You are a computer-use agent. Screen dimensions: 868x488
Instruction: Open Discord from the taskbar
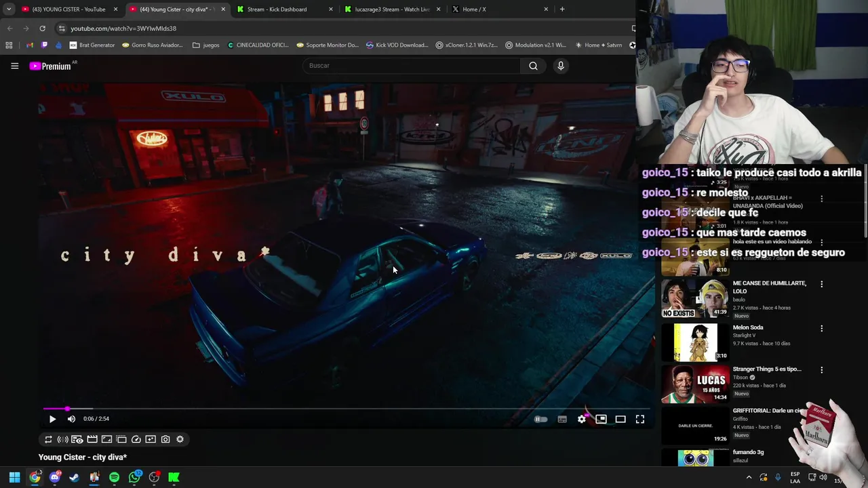click(55, 477)
